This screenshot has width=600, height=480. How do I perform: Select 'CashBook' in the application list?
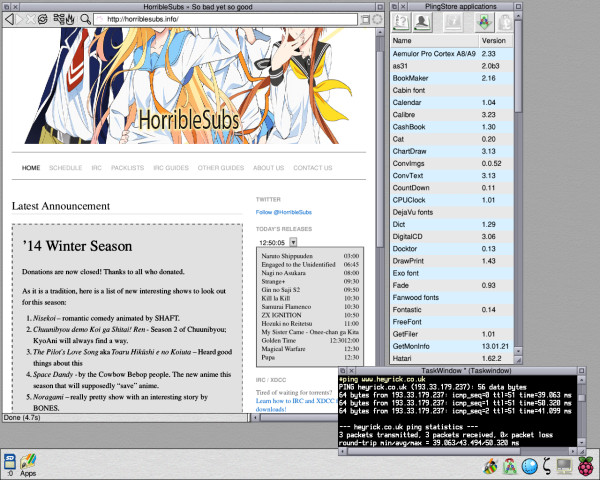(x=452, y=127)
